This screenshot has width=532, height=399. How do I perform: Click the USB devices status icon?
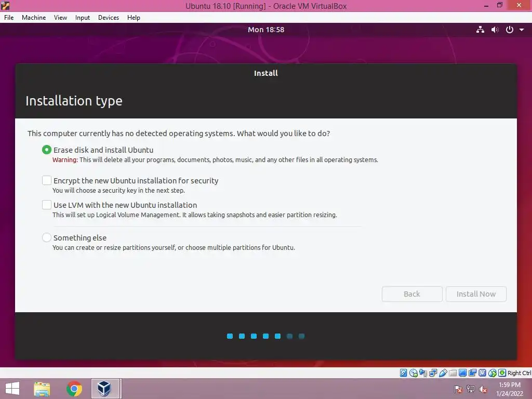coord(443,373)
